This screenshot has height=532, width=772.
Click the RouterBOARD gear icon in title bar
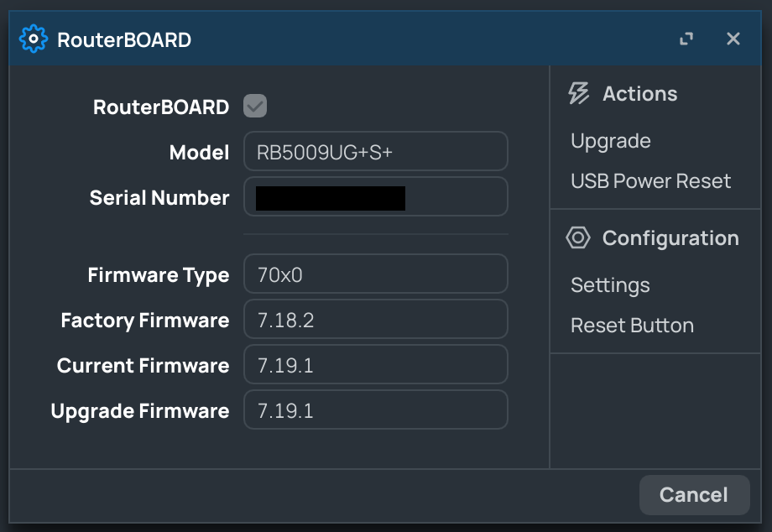[34, 39]
